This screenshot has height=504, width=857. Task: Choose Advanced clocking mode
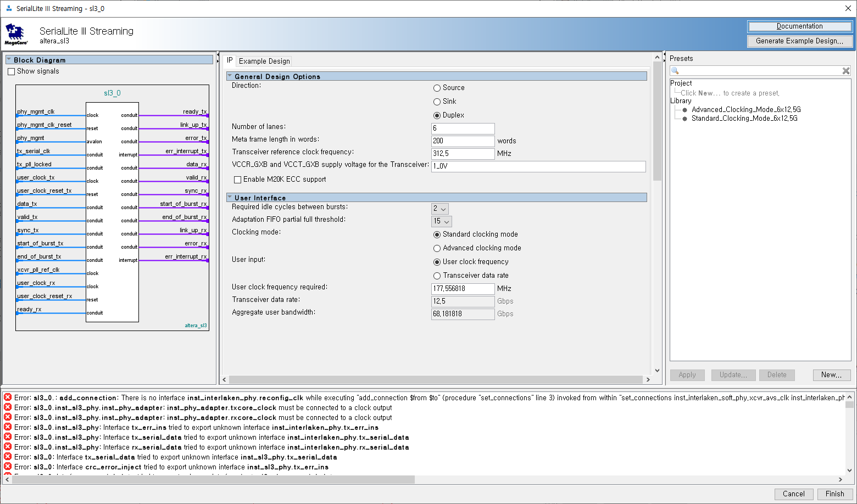click(x=437, y=248)
